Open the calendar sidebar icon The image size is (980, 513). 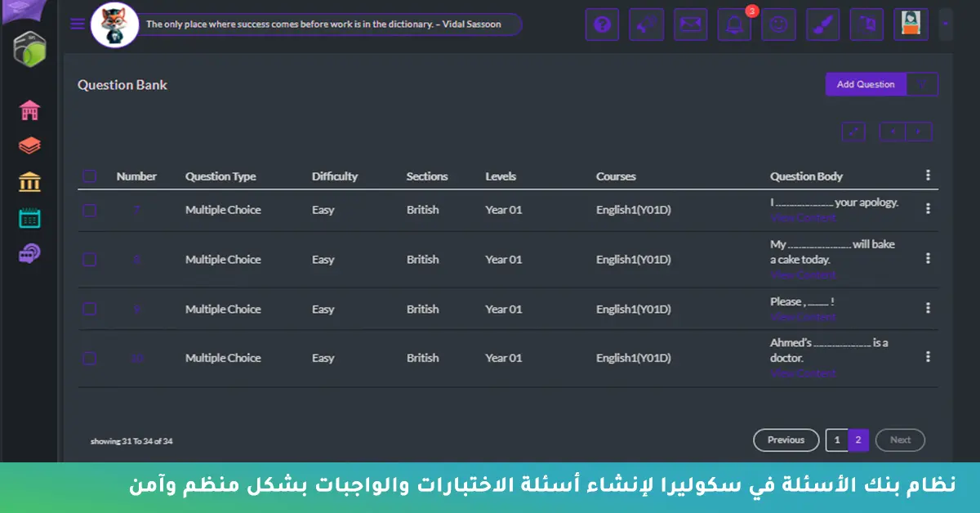coord(30,218)
